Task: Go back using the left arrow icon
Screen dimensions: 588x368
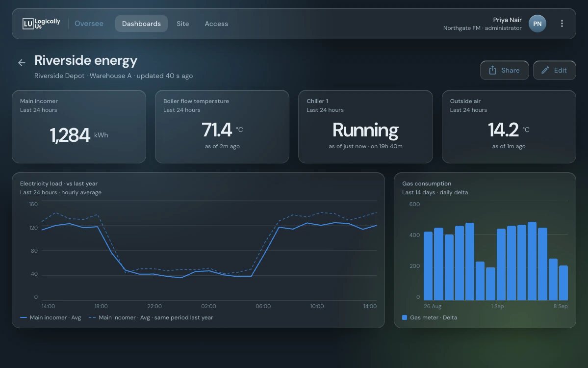Action: pyautogui.click(x=22, y=63)
